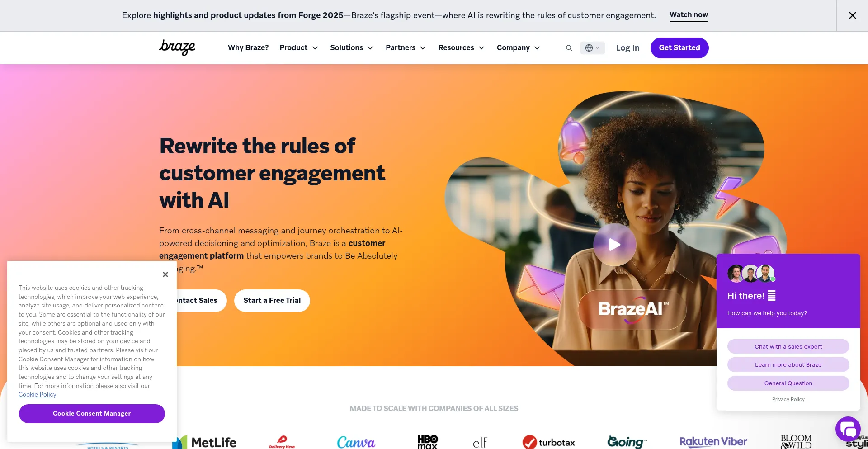This screenshot has width=868, height=449.
Task: Click the Get Started button
Action: pyautogui.click(x=679, y=48)
